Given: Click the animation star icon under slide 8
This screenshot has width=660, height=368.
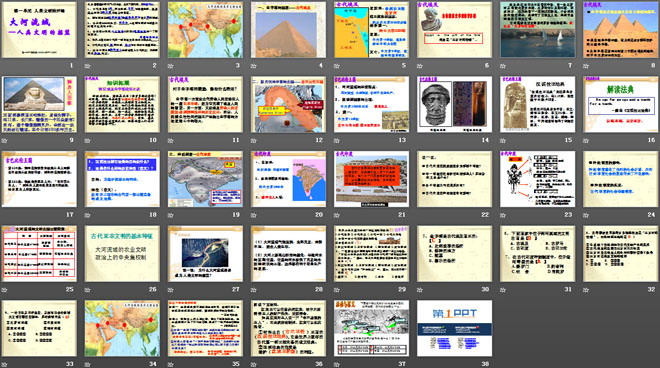Looking at the screenshot, I should [x=586, y=66].
